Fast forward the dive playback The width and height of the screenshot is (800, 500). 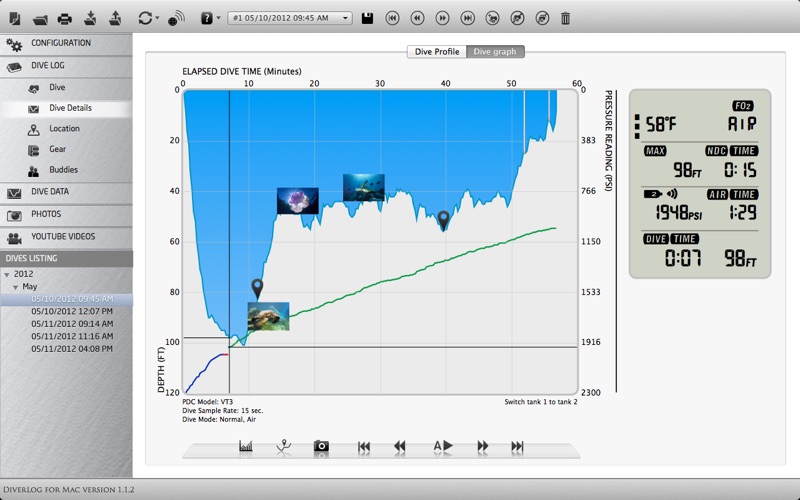coord(483,447)
